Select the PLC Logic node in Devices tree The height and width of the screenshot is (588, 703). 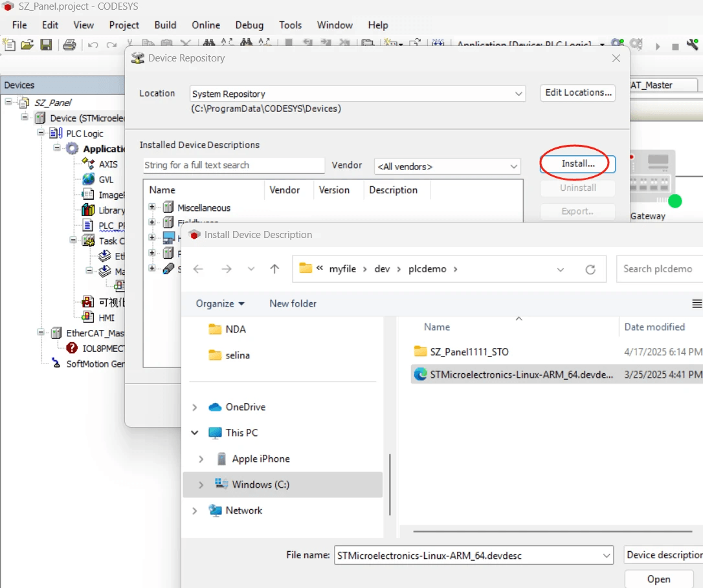pyautogui.click(x=85, y=133)
